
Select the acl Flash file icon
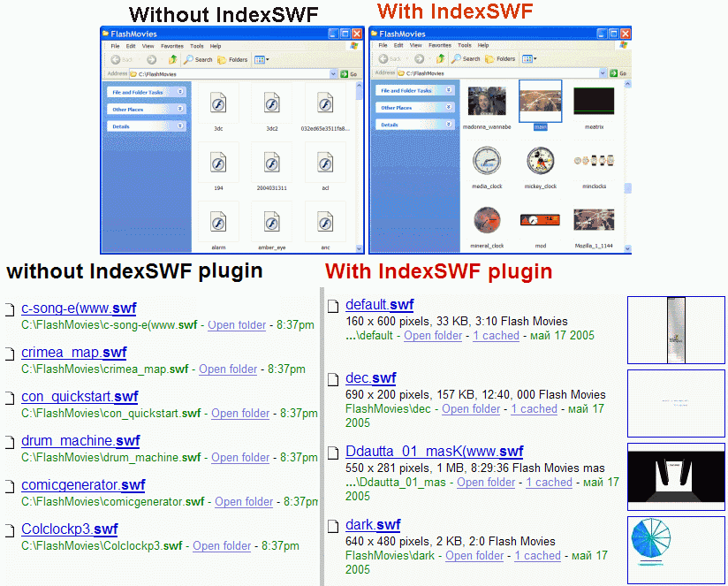325,163
